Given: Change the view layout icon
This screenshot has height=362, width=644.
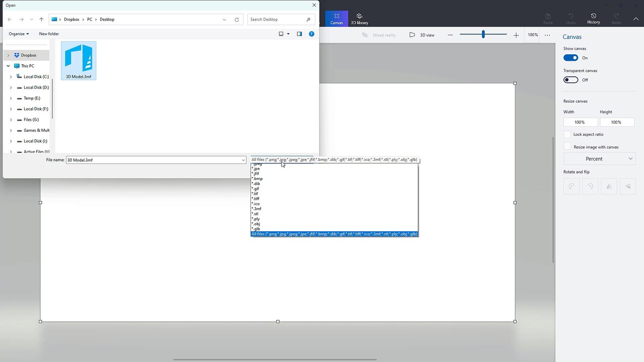Looking at the screenshot, I should 281,34.
